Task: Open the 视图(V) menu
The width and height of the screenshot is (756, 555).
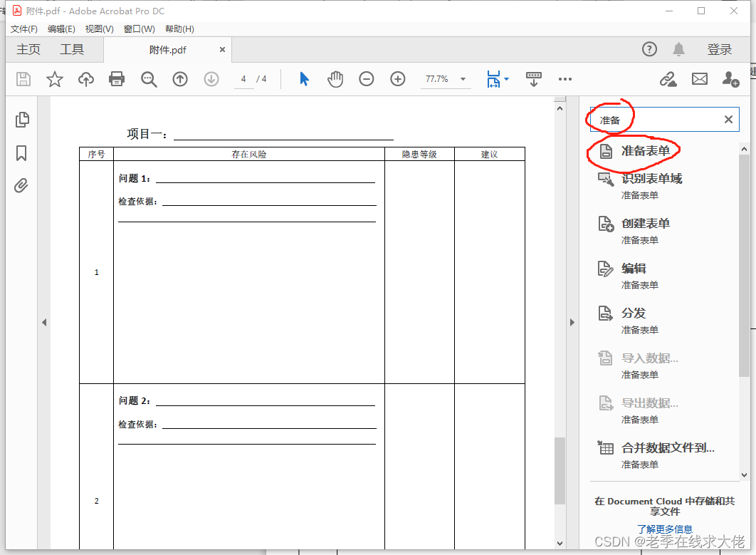Action: point(100,29)
